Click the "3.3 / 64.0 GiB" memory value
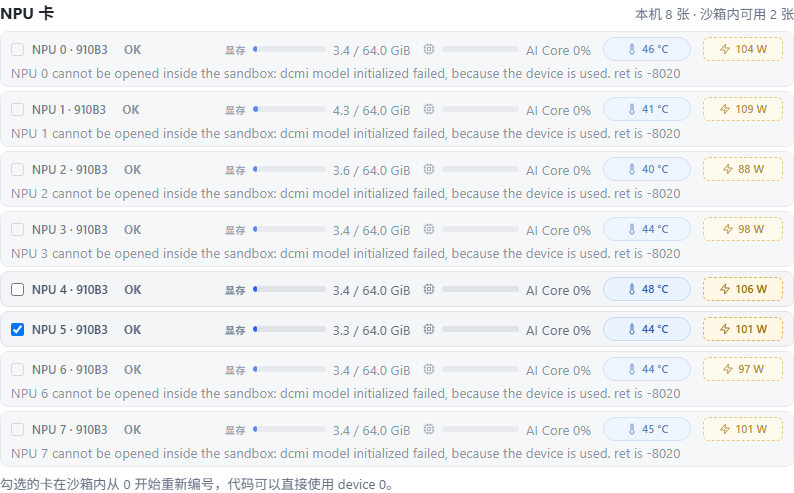 (371, 331)
